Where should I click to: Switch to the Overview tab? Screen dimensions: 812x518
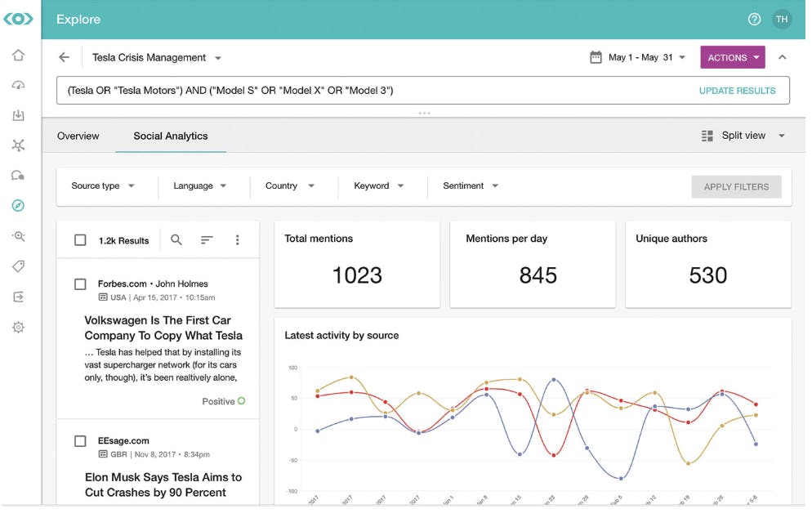click(x=78, y=136)
